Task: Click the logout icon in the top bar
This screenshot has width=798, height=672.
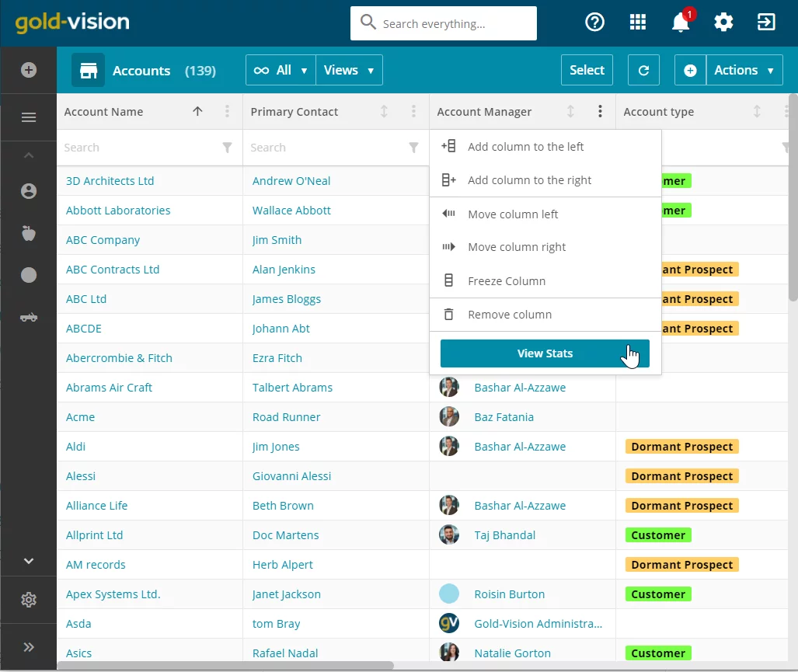Action: pos(766,23)
